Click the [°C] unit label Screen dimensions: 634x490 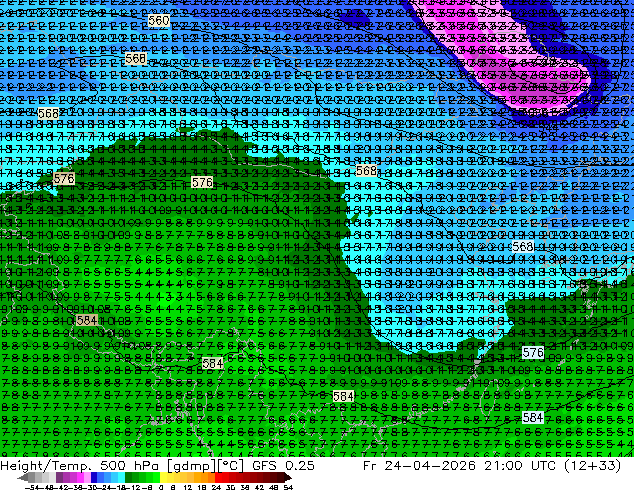pos(230,466)
